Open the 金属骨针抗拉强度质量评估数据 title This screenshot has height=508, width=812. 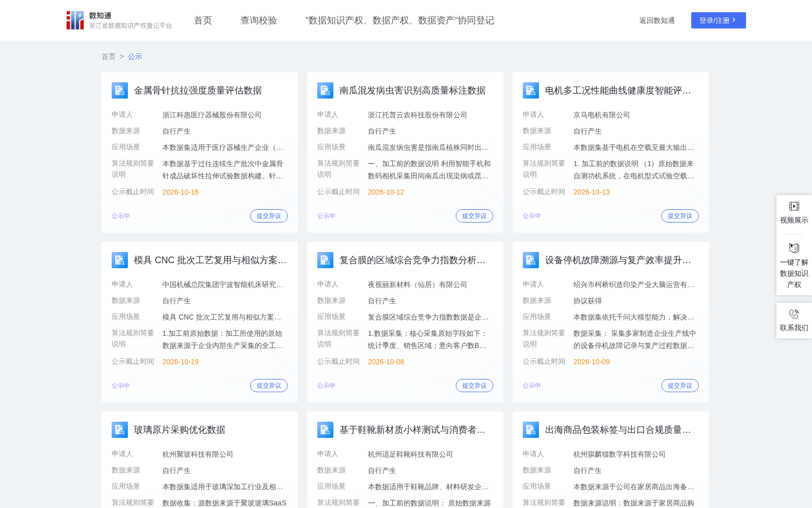coord(198,90)
